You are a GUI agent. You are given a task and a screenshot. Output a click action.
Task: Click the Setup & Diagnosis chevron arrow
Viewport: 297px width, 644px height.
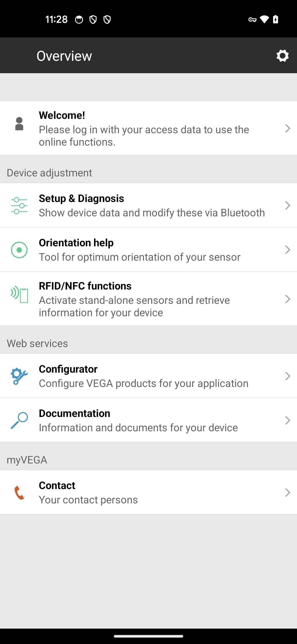tap(287, 205)
